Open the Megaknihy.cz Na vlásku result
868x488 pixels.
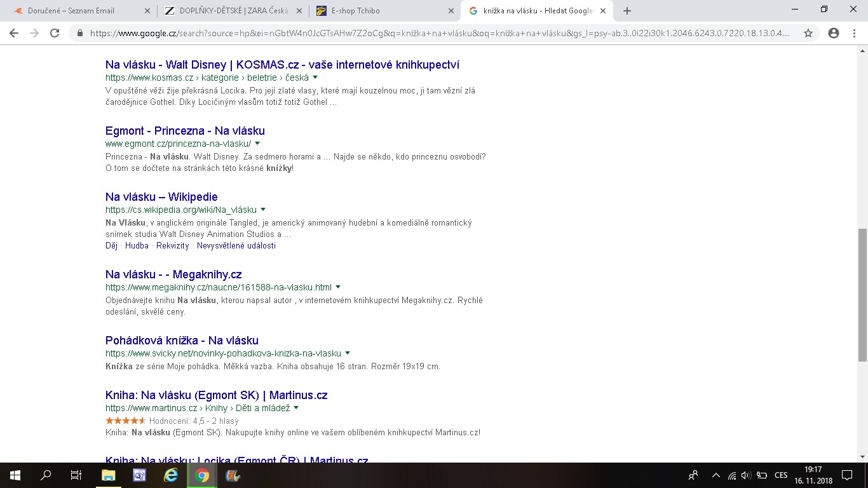pos(173,274)
